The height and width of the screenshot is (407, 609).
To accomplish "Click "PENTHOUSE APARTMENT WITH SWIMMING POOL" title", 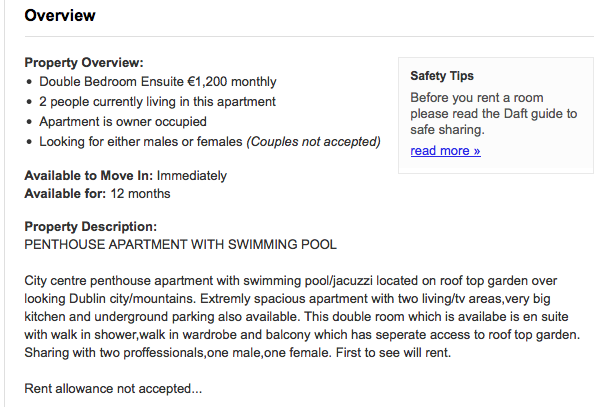I will (x=180, y=244).
